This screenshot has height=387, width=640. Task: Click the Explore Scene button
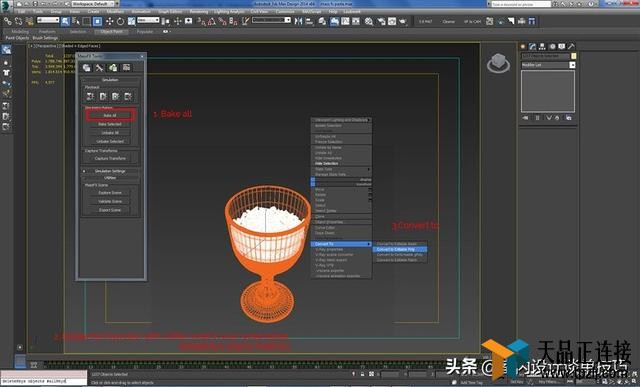point(110,193)
